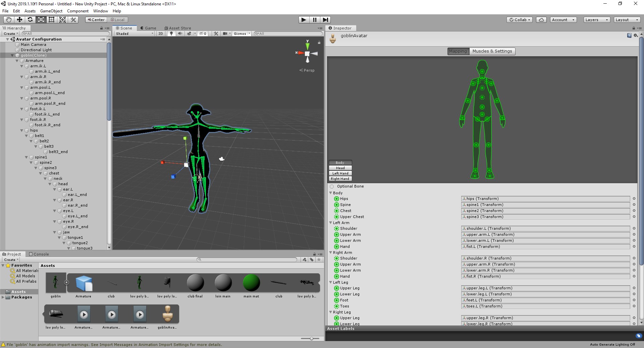This screenshot has width=644, height=348.
Task: Open the GameObject menu
Action: (51, 11)
